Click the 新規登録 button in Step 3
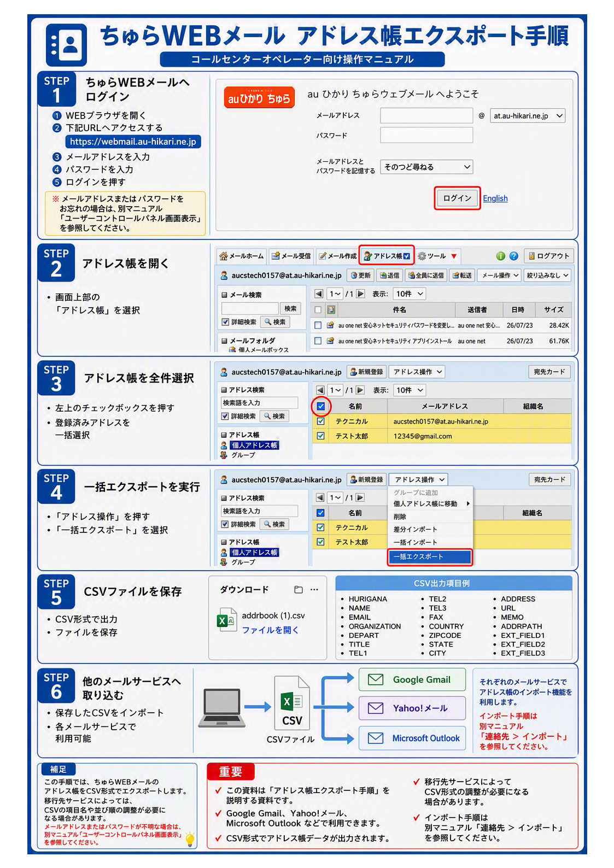Image resolution: width=614 pixels, height=868 pixels. (366, 372)
